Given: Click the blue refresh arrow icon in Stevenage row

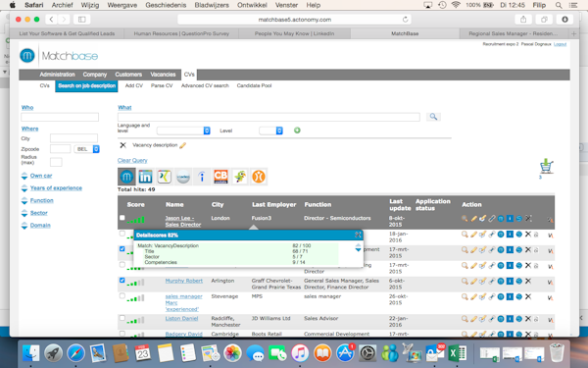Looking at the screenshot, I should (519, 296).
